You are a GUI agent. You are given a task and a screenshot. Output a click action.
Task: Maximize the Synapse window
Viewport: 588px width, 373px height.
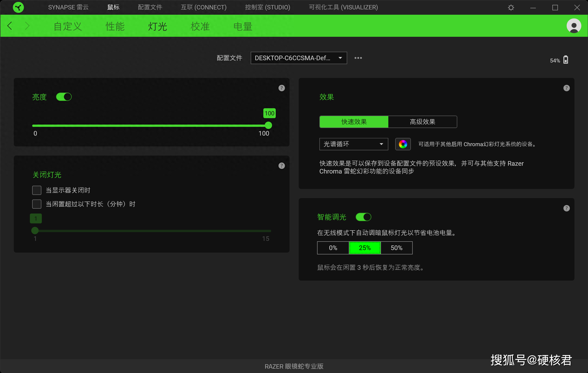555,8
